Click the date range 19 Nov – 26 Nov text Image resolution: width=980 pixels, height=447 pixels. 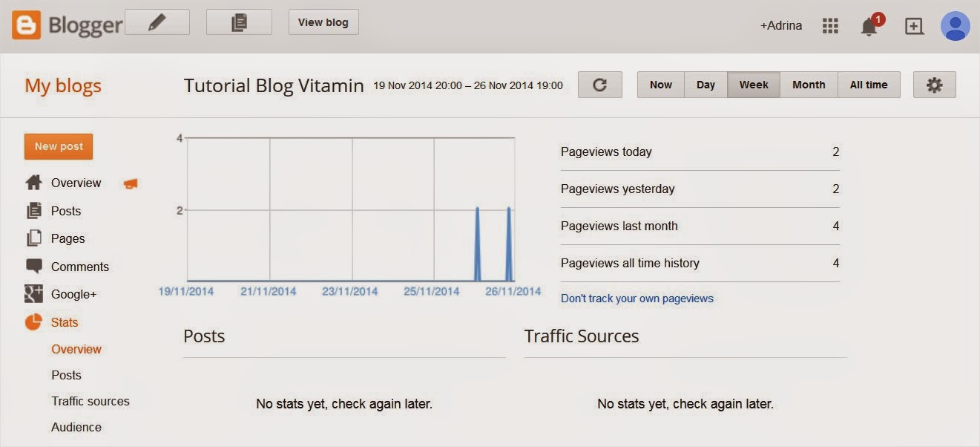point(468,85)
